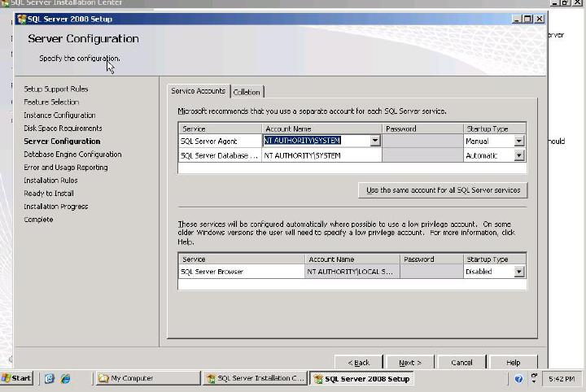Image resolution: width=586 pixels, height=392 pixels.
Task: Open Startup Type dropdown for SQL Server Database Engine
Action: click(518, 155)
